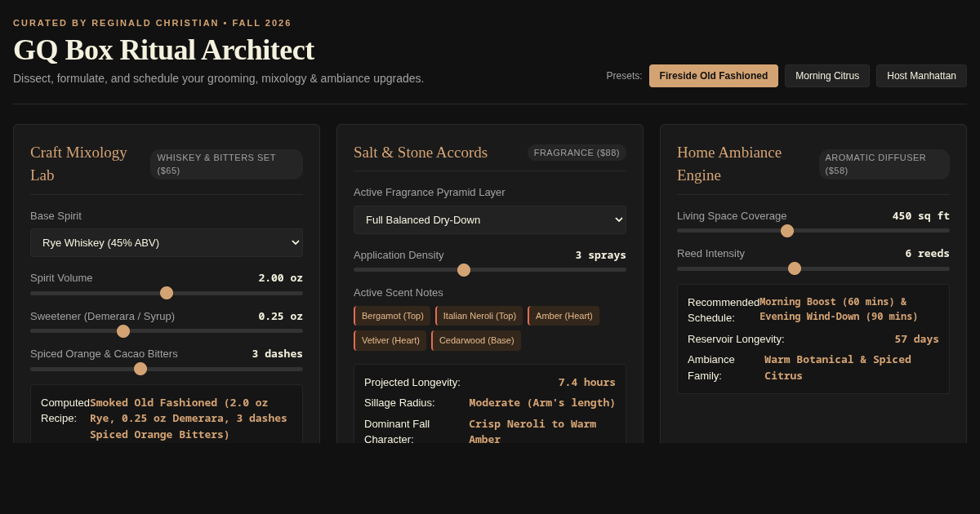Click the Crisp Neroli to Warm Amber text
Image resolution: width=980 pixels, height=514 pixels.
tap(532, 432)
